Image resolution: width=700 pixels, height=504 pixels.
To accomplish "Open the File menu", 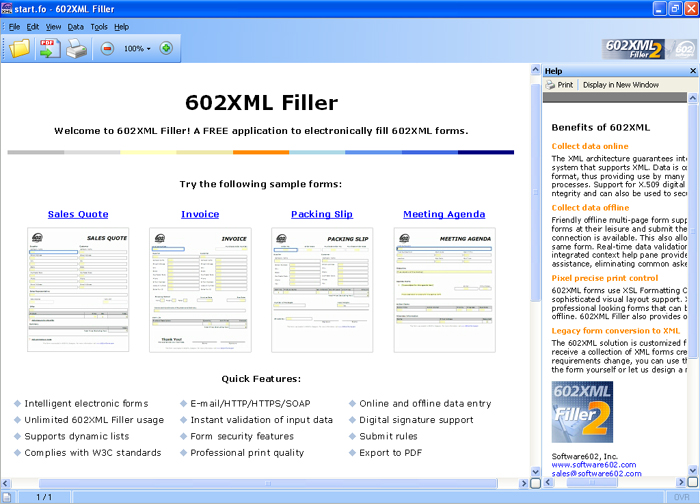I will (14, 27).
